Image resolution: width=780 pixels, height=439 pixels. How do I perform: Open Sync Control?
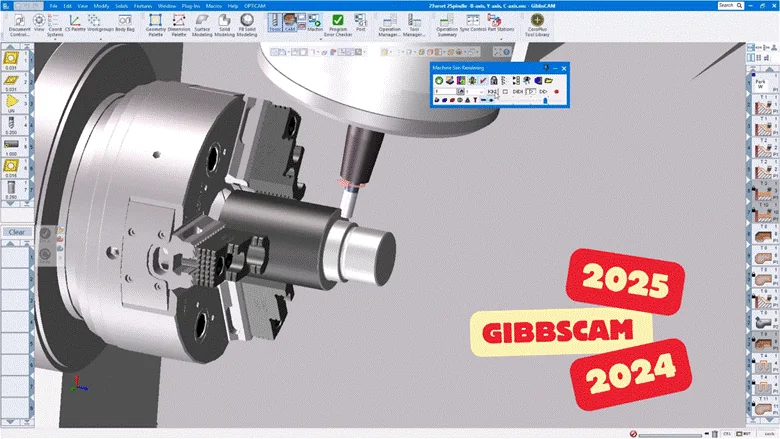pos(473,24)
